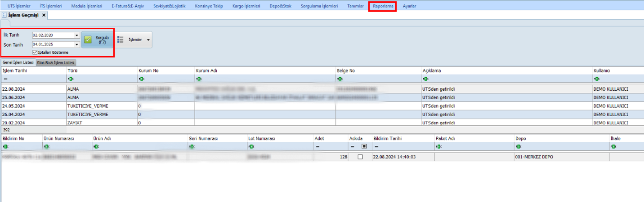Open the Raporlama menu
The height and width of the screenshot is (202, 644).
coord(382,6)
